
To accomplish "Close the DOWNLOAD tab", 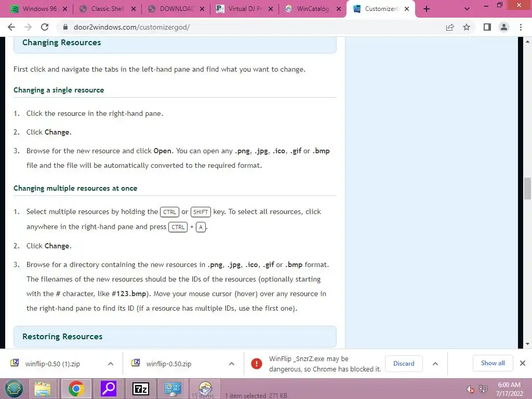I will click(202, 9).
